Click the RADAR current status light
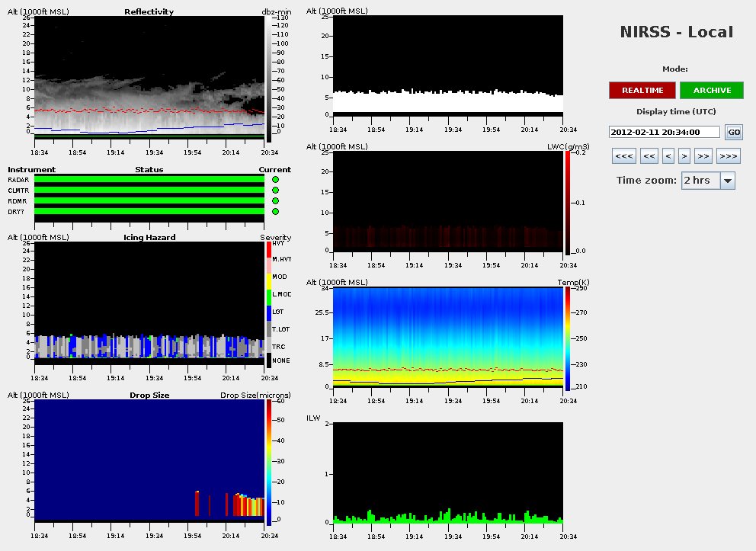Image resolution: width=756 pixels, height=551 pixels. [275, 180]
